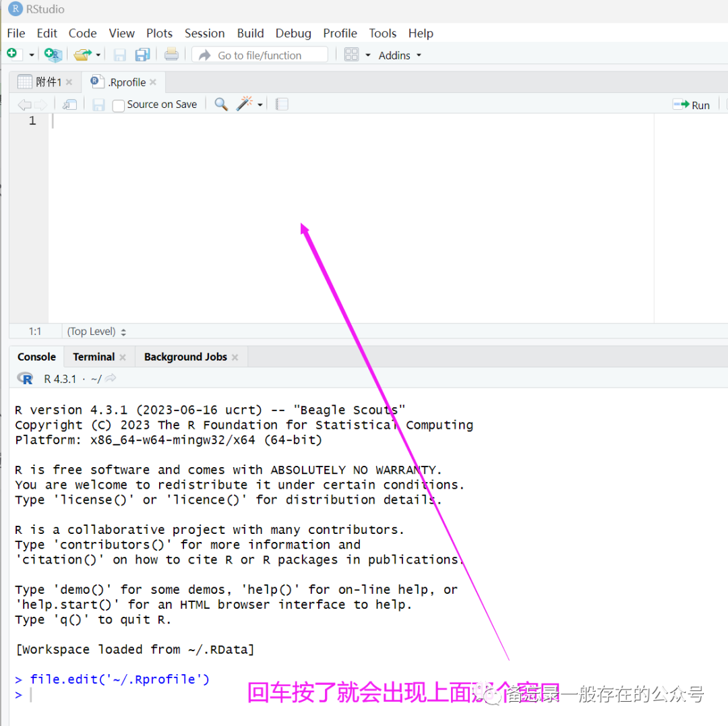This screenshot has height=726, width=728.
Task: Close the Background Jobs tab
Action: 235,357
